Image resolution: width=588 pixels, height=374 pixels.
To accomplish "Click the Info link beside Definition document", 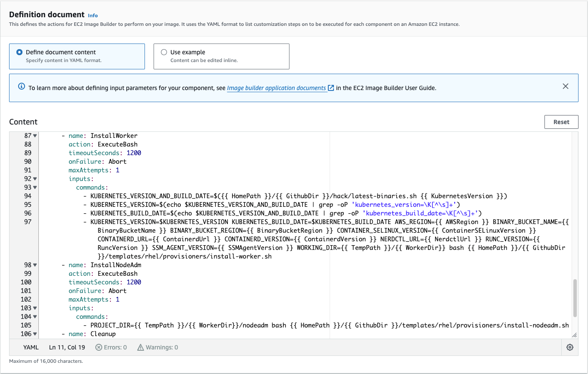I will pyautogui.click(x=92, y=15).
